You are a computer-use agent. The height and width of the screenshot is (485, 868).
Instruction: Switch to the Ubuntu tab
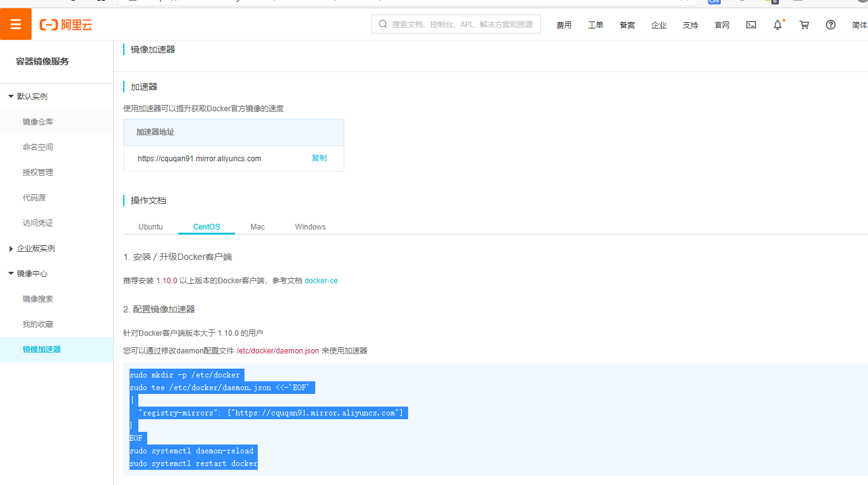pos(150,226)
